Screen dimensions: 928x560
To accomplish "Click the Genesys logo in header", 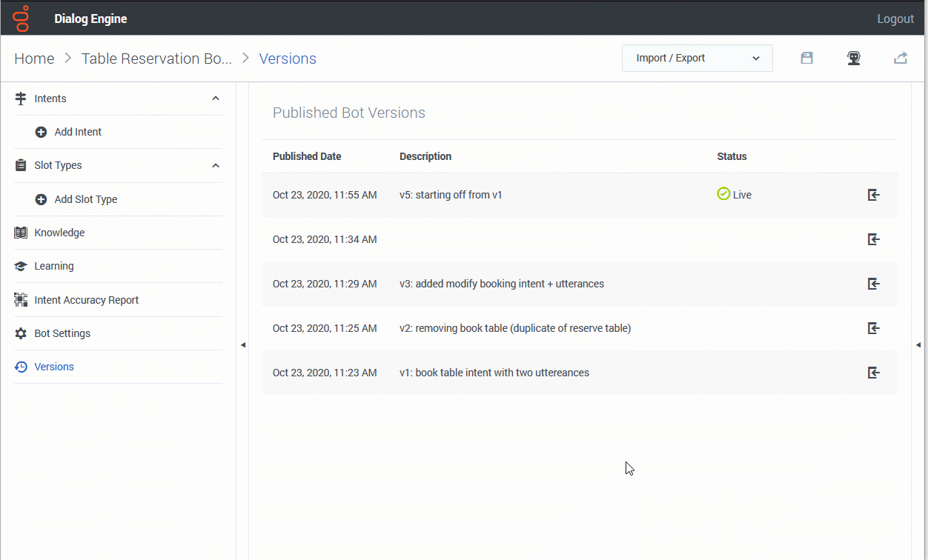I will [x=21, y=19].
